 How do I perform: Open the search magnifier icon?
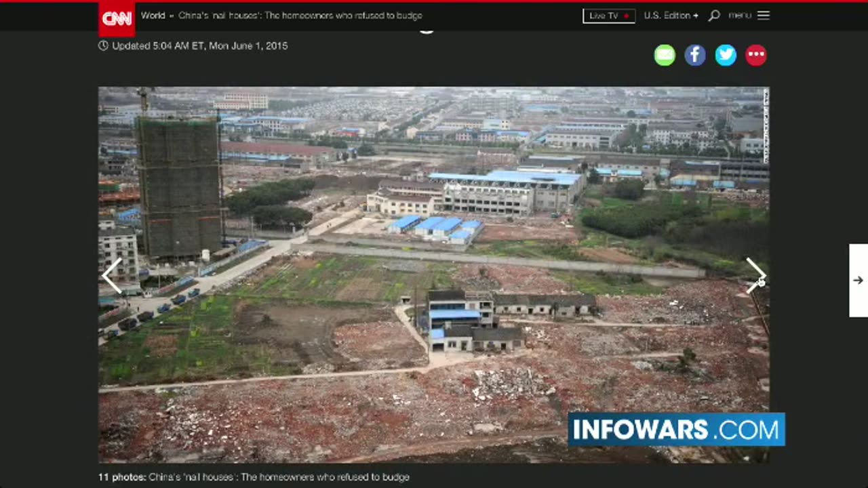[714, 16]
